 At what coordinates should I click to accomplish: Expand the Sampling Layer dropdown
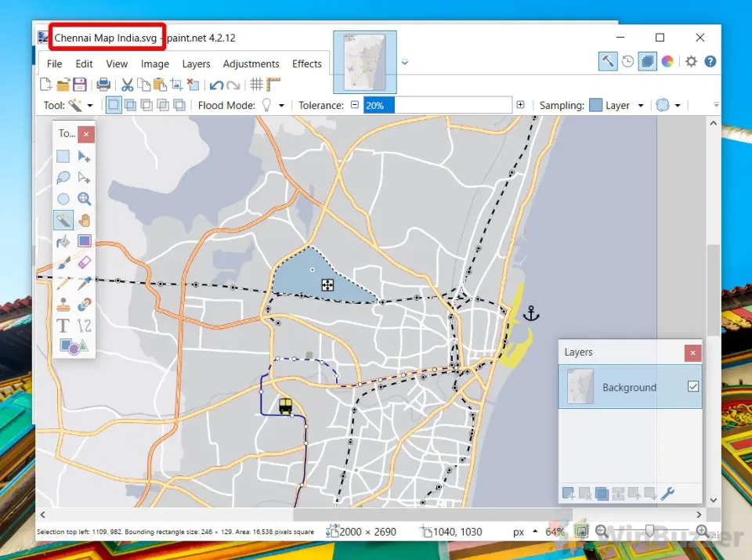click(x=617, y=105)
